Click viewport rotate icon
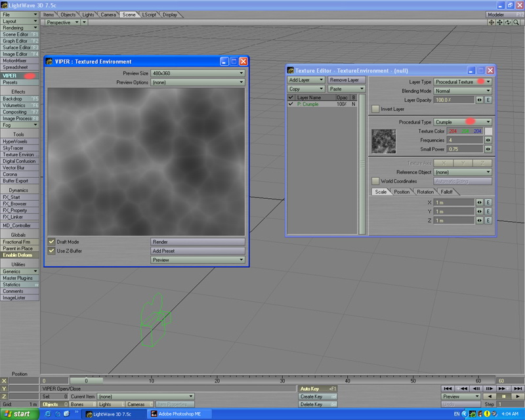 click(x=508, y=22)
